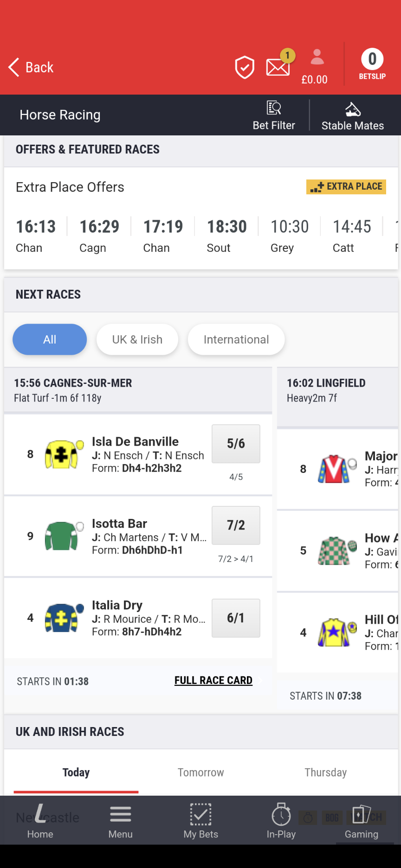Click the red underline indicator under Today
This screenshot has height=868, width=401.
coord(76,790)
